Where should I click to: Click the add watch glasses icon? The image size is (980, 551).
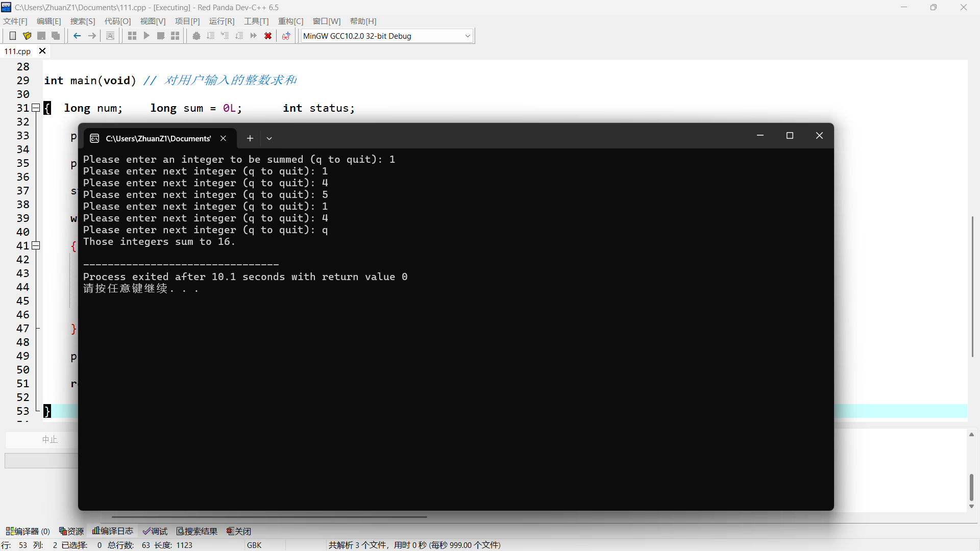tap(286, 36)
